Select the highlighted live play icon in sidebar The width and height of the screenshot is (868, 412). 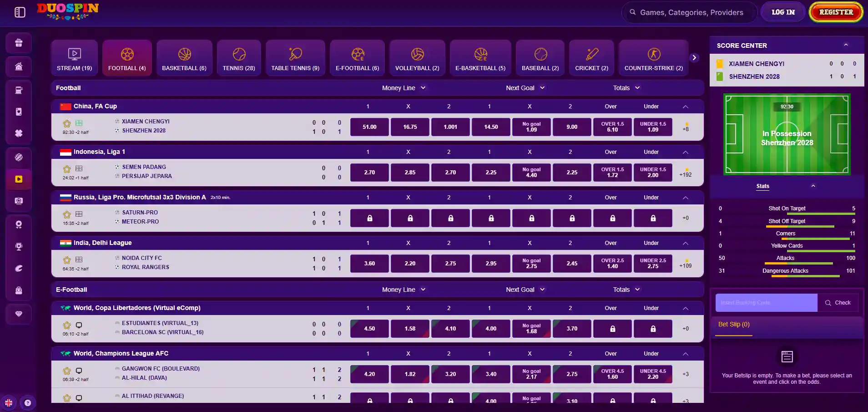pos(19,179)
